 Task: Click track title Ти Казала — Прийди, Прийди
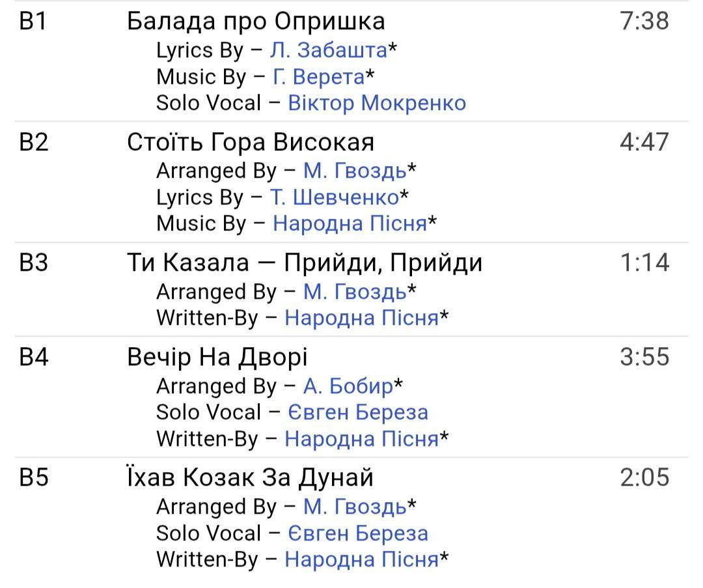click(305, 262)
